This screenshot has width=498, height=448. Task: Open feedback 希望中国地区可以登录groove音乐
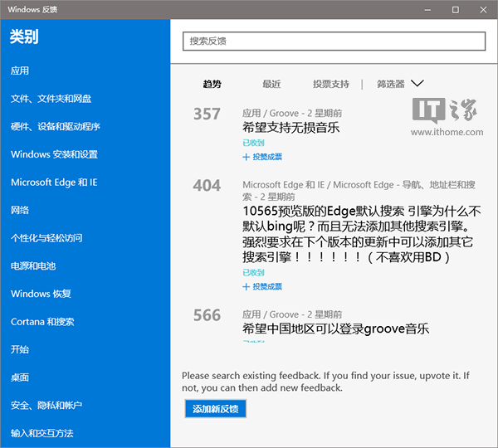[335, 329]
